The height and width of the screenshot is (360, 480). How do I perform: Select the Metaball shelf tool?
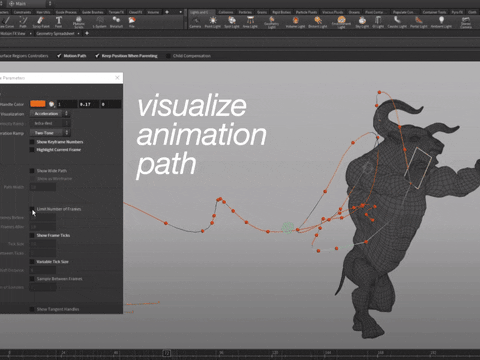tap(116, 22)
